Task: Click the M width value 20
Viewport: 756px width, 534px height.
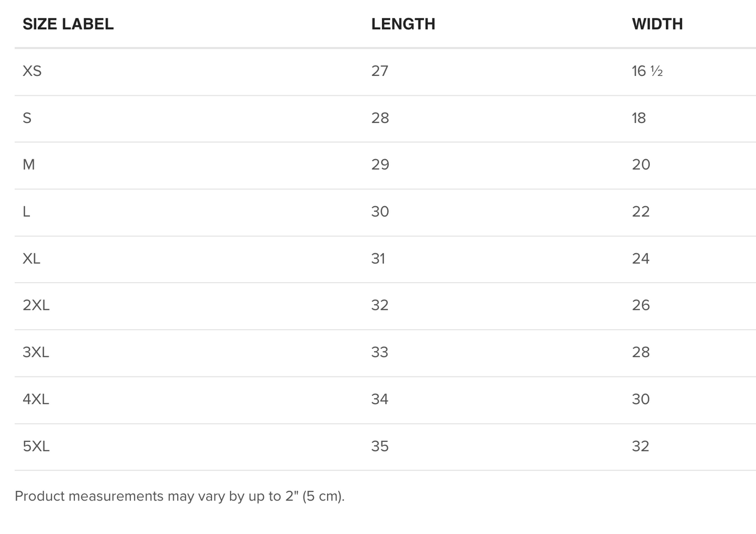Action: (x=641, y=165)
